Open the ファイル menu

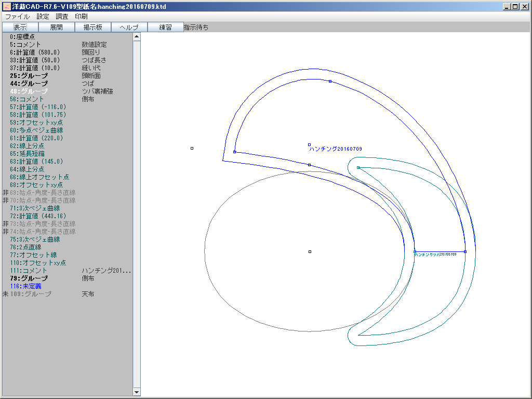(17, 16)
